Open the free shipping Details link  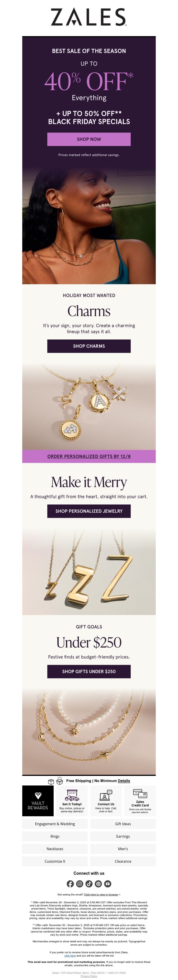(x=124, y=781)
